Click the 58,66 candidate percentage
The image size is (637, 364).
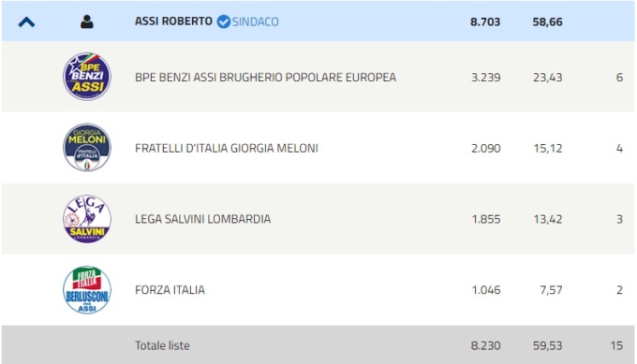point(547,22)
